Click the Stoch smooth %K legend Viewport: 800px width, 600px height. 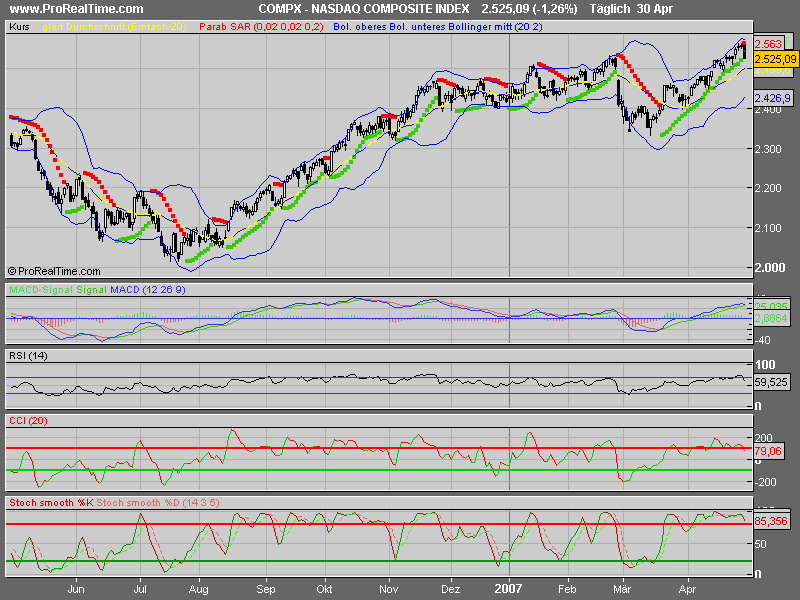pos(51,503)
